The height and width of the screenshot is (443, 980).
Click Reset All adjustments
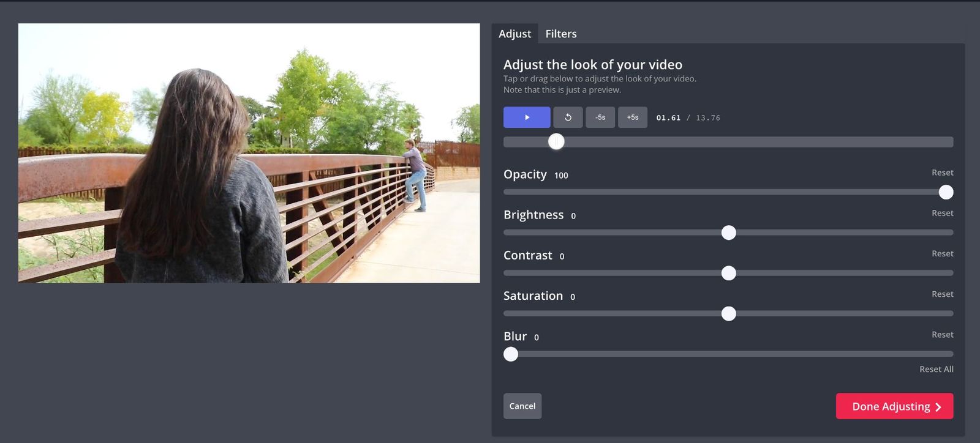pyautogui.click(x=936, y=369)
